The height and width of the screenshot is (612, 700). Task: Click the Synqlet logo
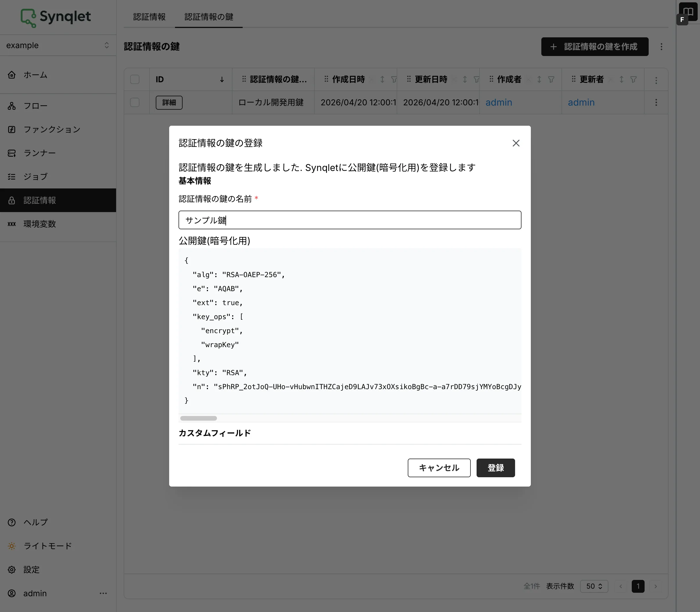[56, 18]
